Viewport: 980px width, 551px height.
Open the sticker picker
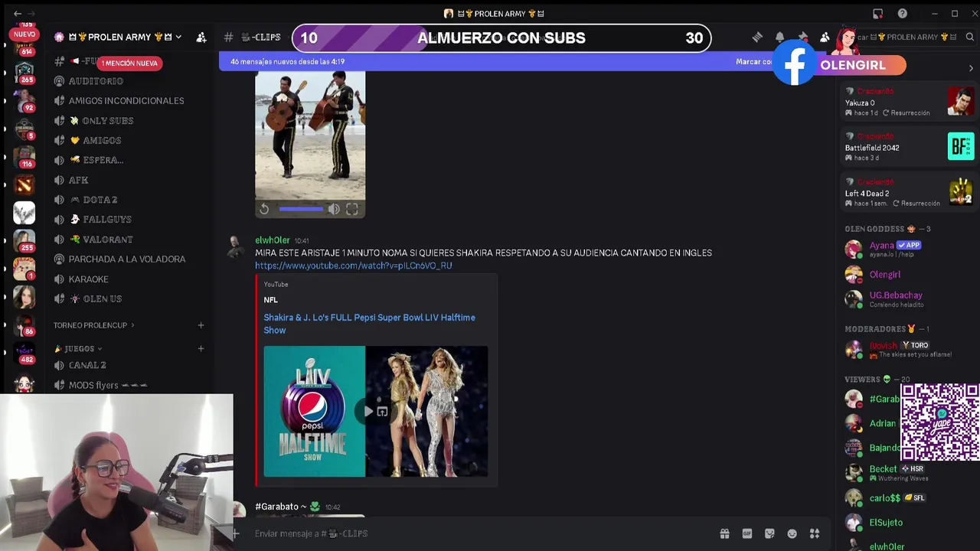pyautogui.click(x=769, y=533)
